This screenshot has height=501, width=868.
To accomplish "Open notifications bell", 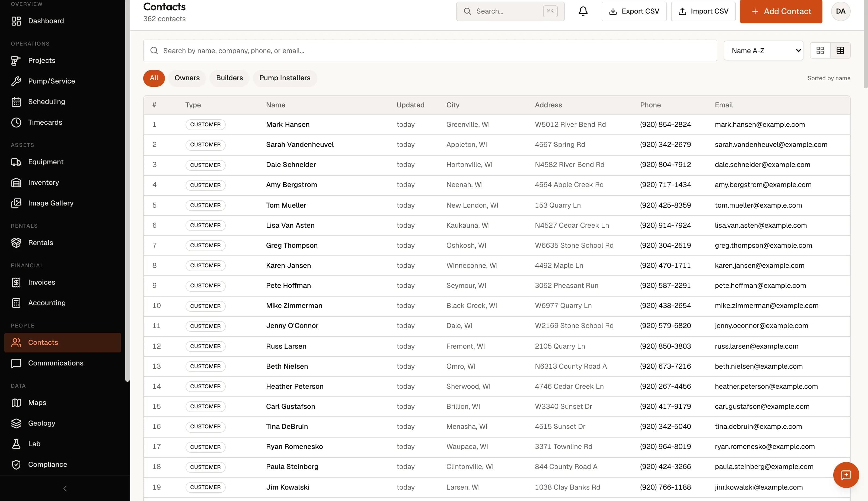I will click(583, 11).
